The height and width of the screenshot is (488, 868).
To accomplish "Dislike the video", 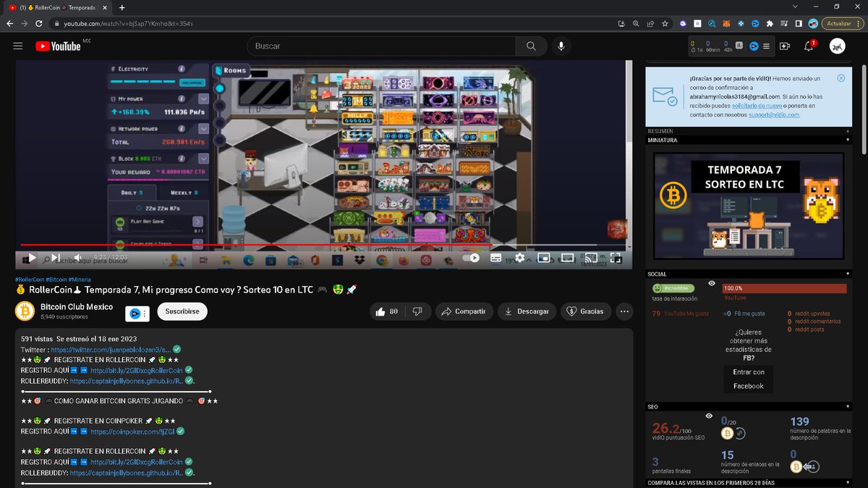I will point(417,311).
